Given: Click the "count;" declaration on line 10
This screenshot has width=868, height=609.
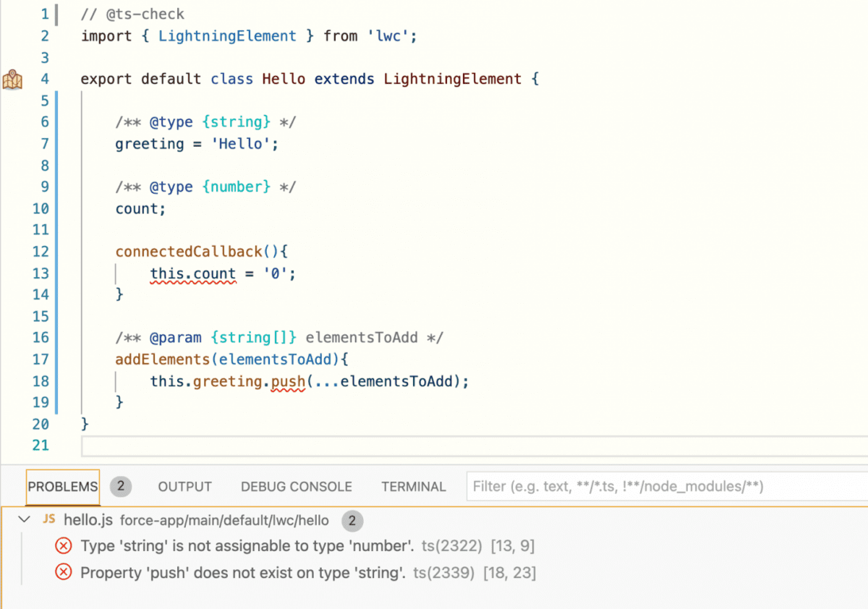Looking at the screenshot, I should (x=141, y=209).
